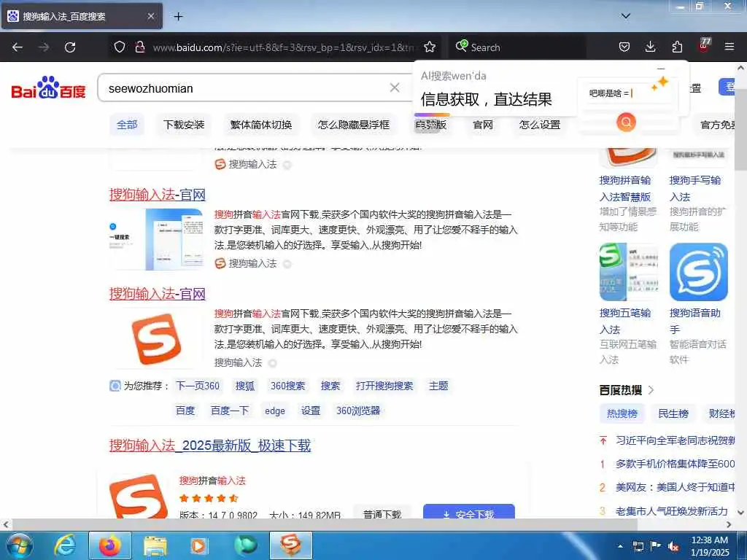This screenshot has height=560, width=747.
Task: Close the 搜狗输入法_百度搜索 tab
Action: point(150,16)
